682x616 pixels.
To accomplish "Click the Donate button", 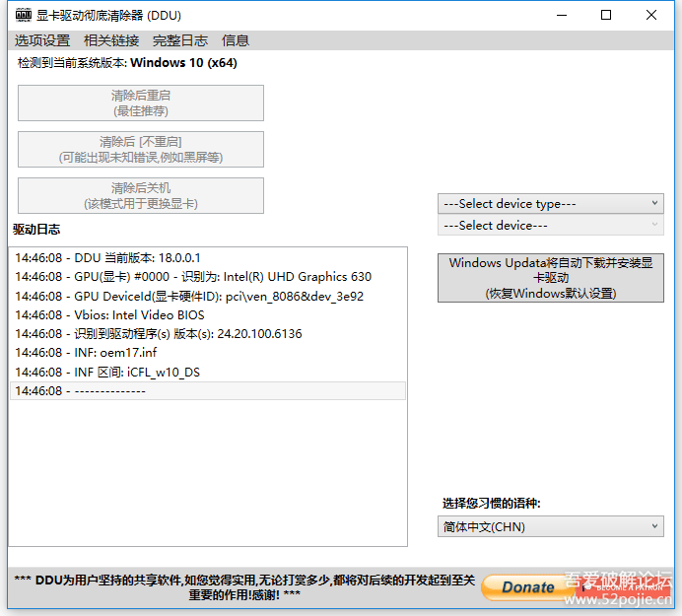I will (527, 587).
